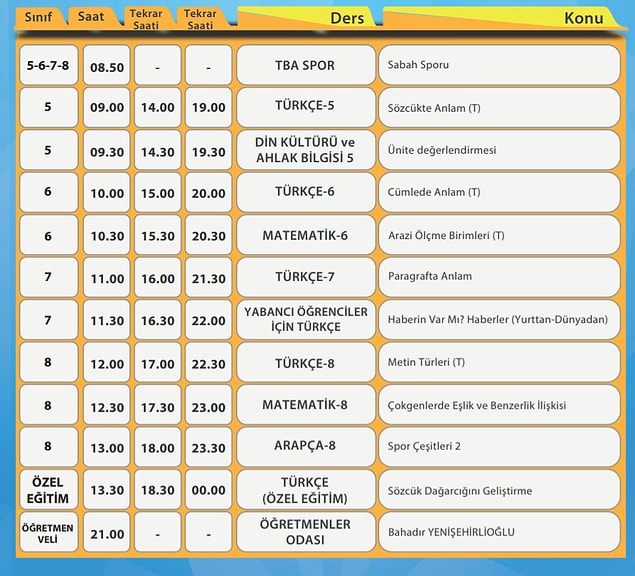Click the 20.00 repeat time cell
This screenshot has width=635, height=576.
tap(209, 192)
